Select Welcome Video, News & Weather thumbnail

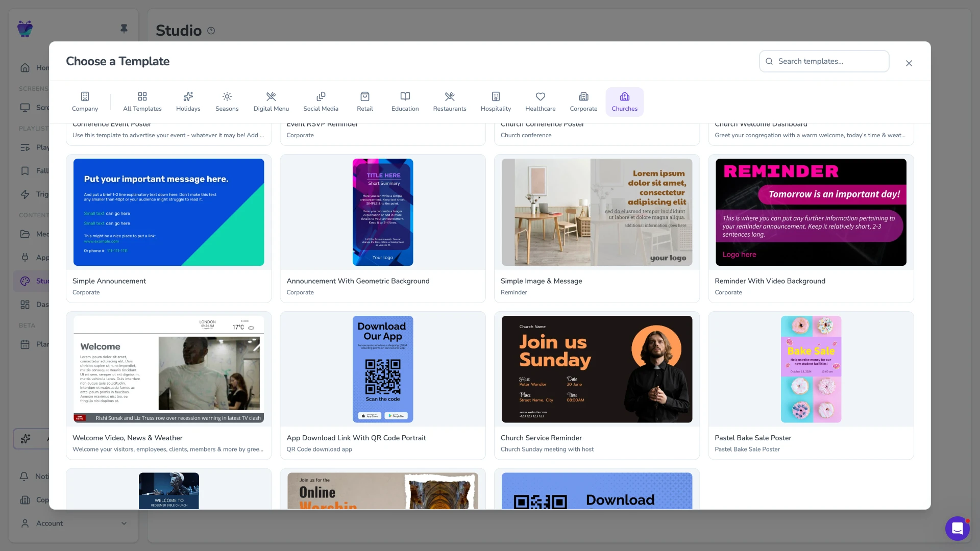[x=169, y=369]
